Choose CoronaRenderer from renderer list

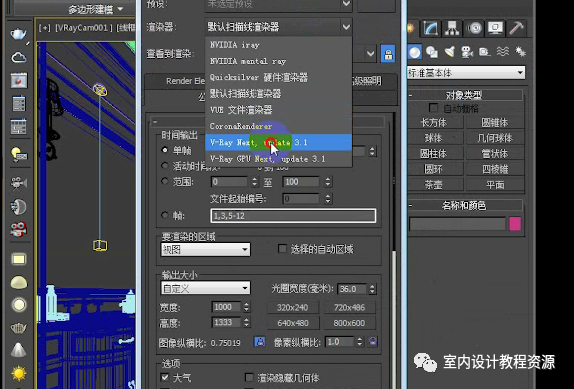coord(278,126)
